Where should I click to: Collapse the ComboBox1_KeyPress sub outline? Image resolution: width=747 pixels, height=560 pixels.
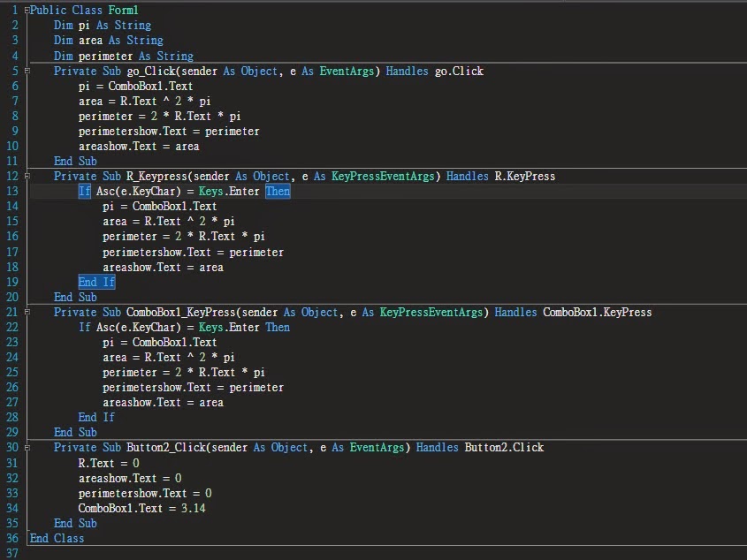27,313
